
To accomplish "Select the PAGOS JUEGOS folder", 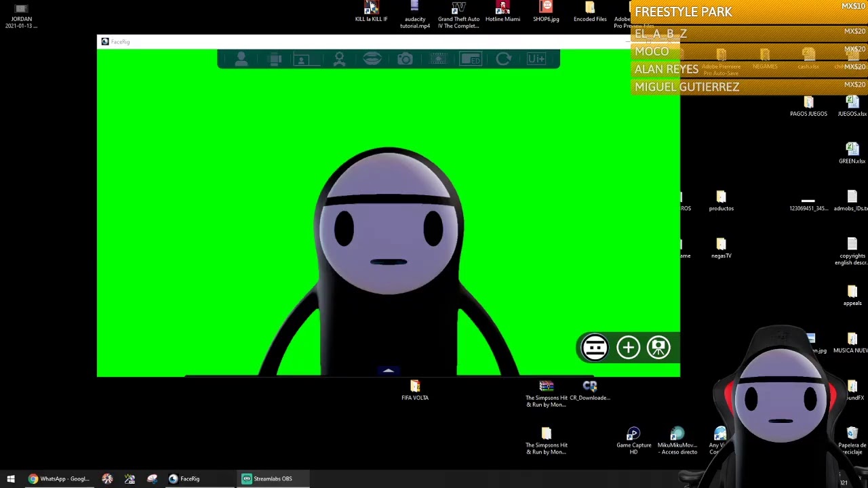I will pyautogui.click(x=808, y=106).
